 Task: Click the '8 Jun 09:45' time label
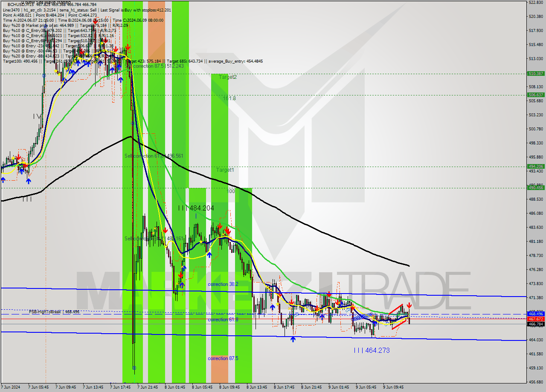(x=229, y=387)
